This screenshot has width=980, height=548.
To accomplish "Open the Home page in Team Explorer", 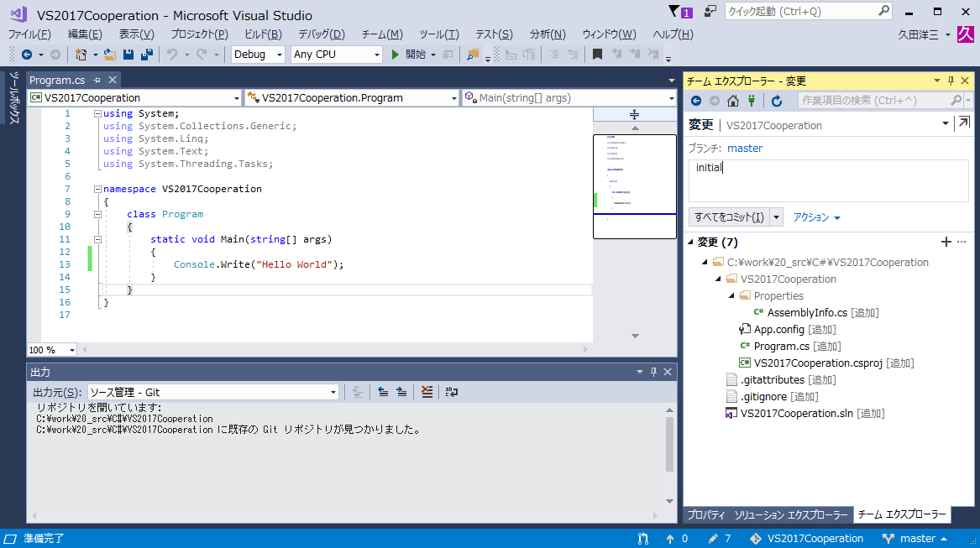I will pos(733,100).
